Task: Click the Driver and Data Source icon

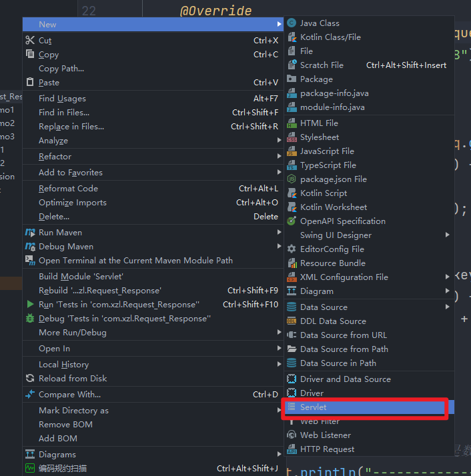Action: 292,379
